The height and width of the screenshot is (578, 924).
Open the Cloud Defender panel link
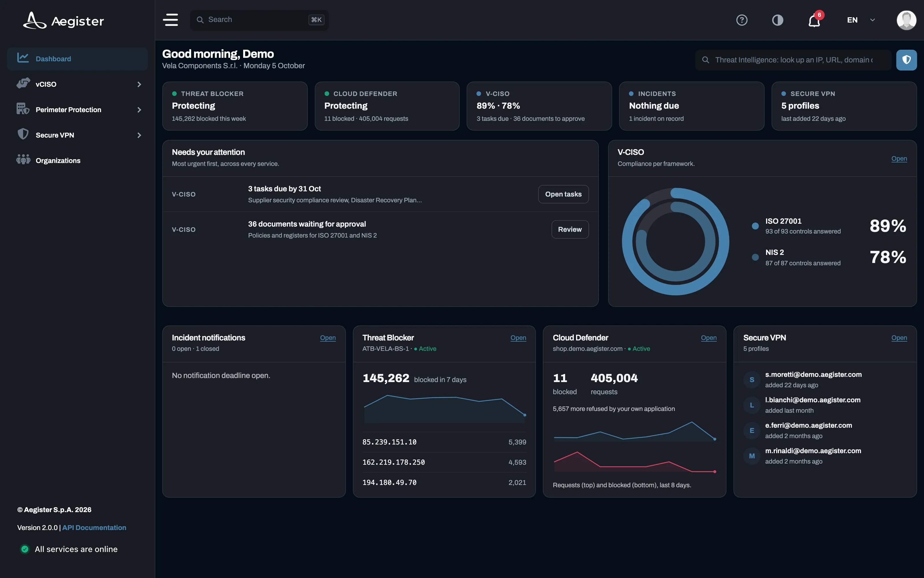click(x=709, y=338)
